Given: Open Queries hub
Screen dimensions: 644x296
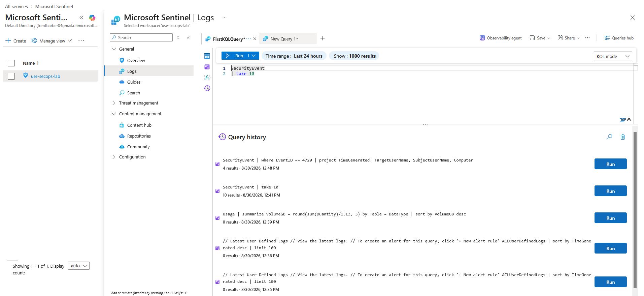Looking at the screenshot, I should (x=619, y=38).
